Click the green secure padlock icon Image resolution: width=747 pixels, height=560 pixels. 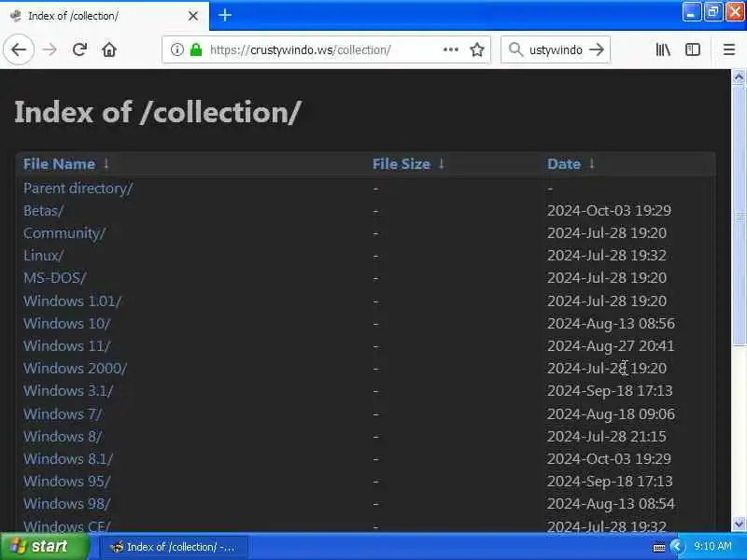click(x=196, y=49)
